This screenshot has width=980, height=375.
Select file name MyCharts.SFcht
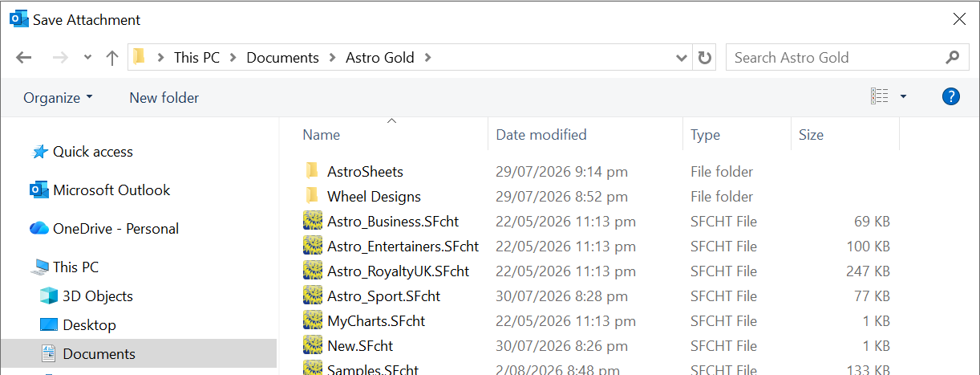[x=376, y=321]
